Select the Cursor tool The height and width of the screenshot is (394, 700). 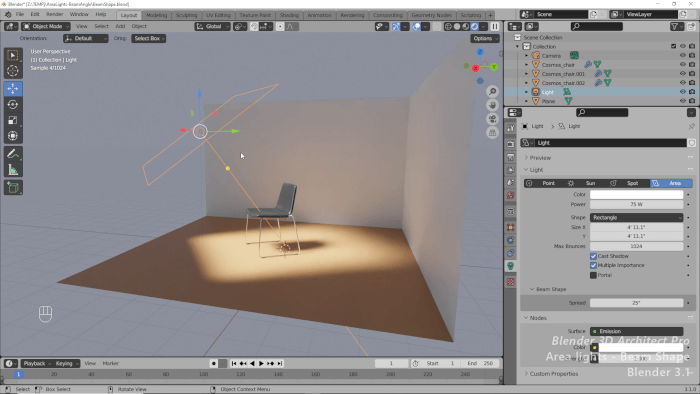click(x=13, y=71)
